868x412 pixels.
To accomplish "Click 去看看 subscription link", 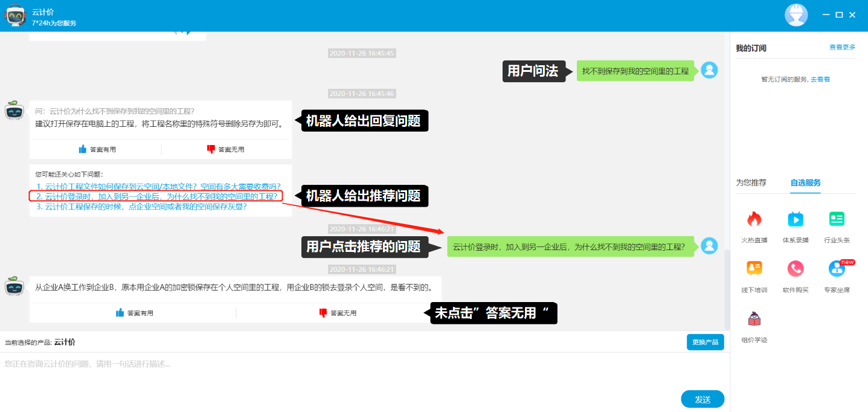I will [820, 79].
